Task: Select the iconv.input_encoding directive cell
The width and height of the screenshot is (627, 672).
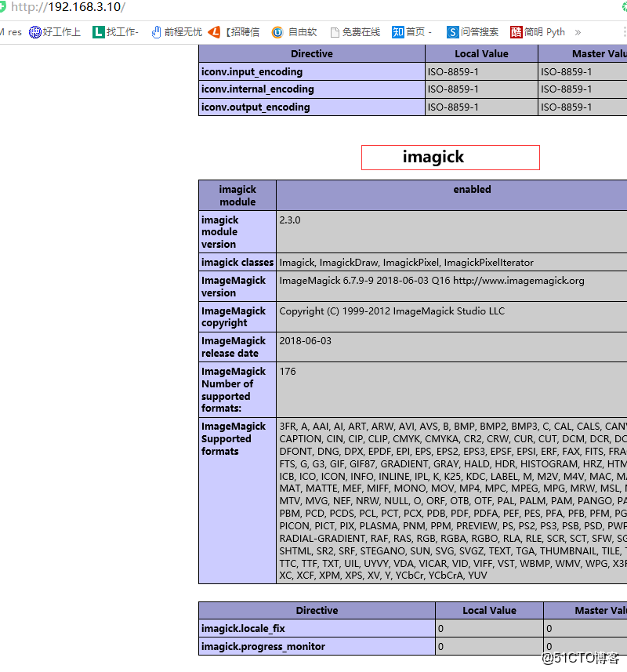Action: click(x=312, y=71)
